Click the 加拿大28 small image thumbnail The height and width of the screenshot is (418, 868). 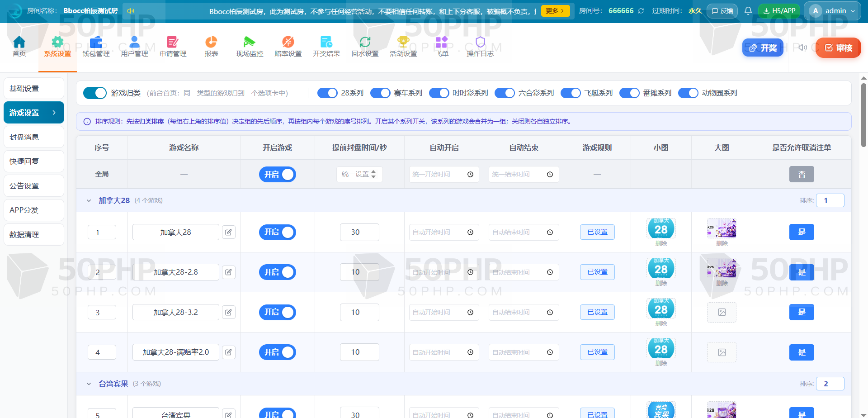pos(661,228)
